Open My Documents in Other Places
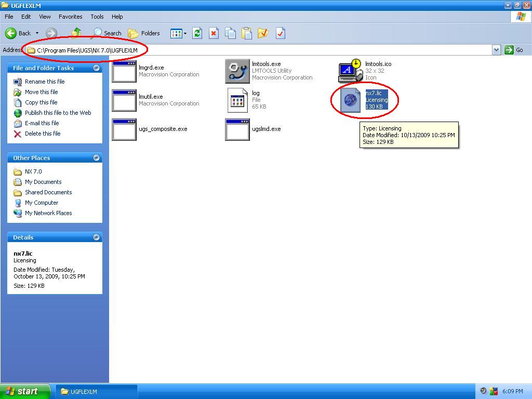This screenshot has width=532, height=399. [x=43, y=182]
